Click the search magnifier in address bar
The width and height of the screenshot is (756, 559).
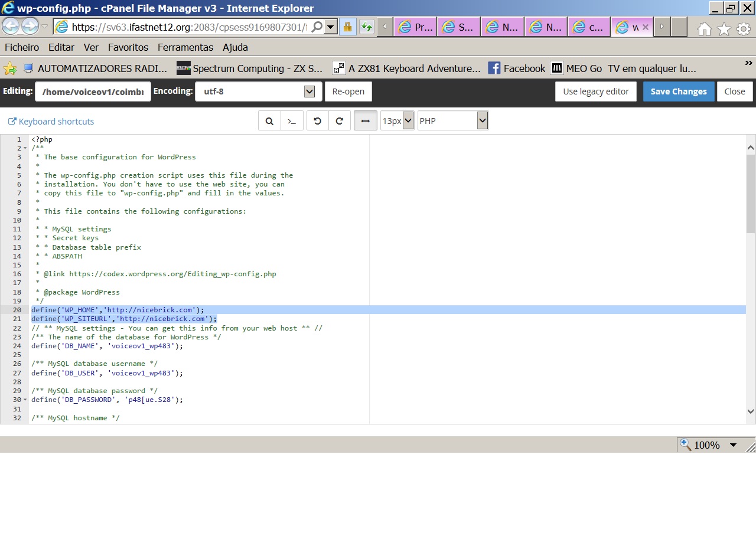(x=317, y=27)
